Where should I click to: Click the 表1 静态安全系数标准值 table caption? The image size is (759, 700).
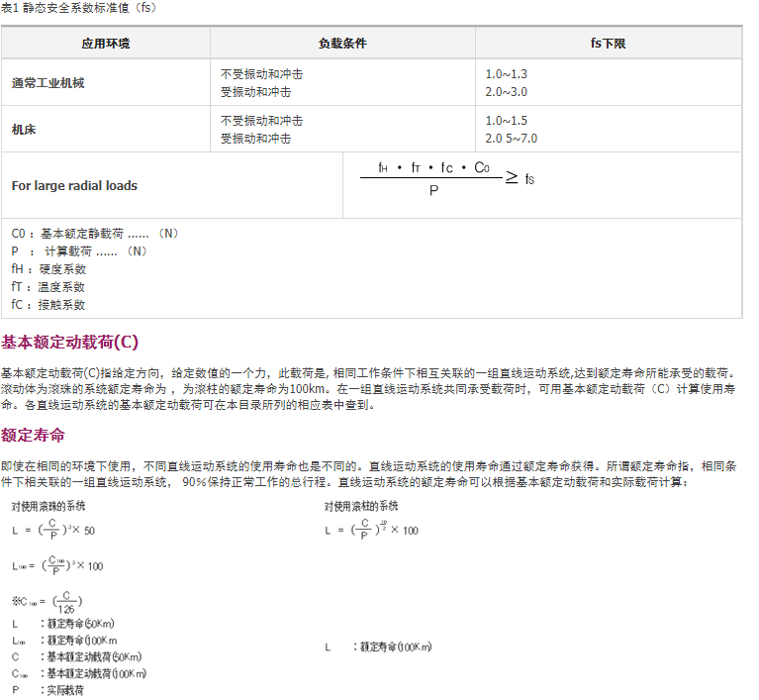pos(78,8)
